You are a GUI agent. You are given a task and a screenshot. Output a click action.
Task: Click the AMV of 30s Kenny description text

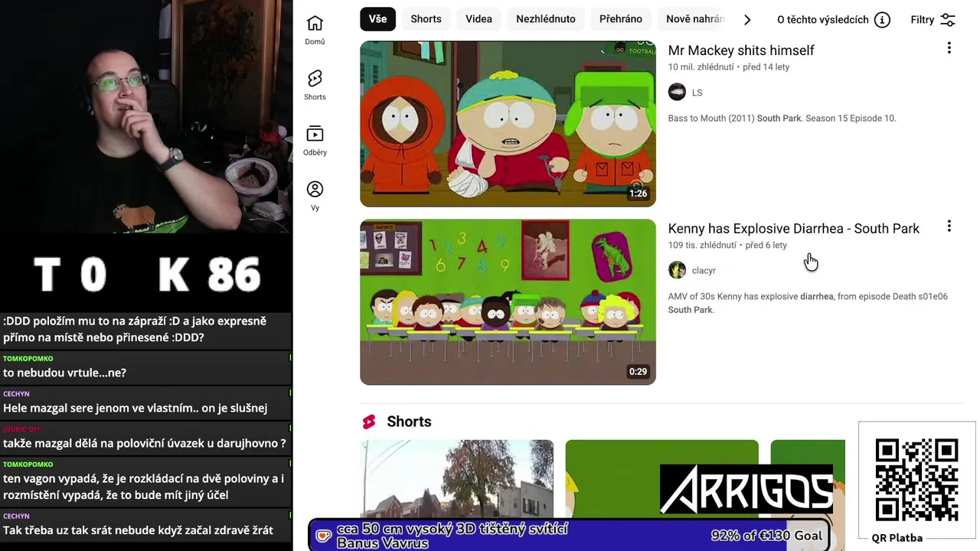point(808,303)
